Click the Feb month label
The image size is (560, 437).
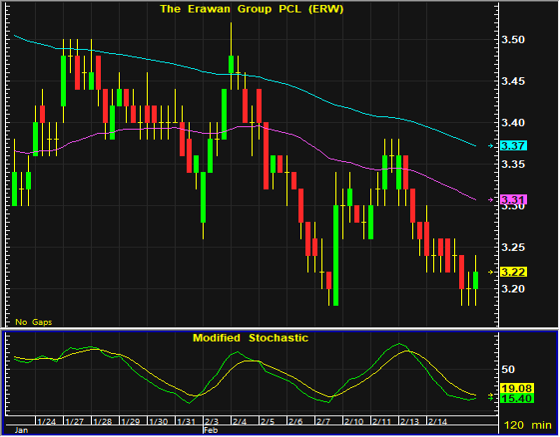(210, 430)
